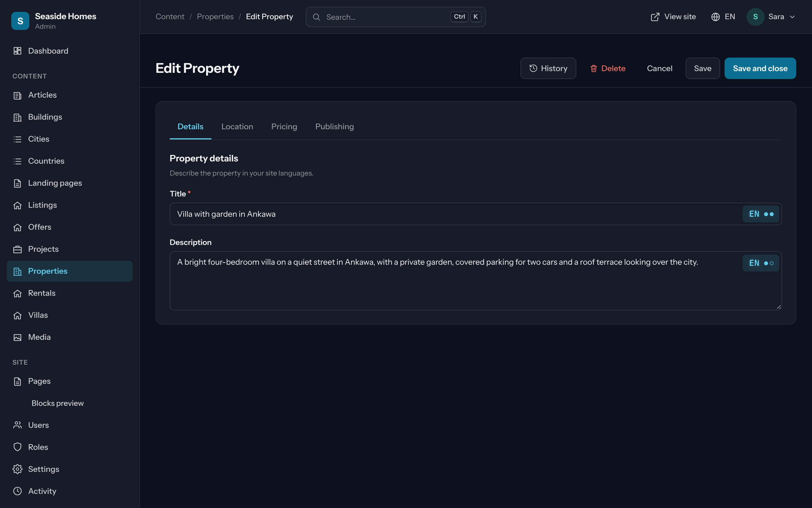This screenshot has height=508, width=812.
Task: Open the Media library
Action: coord(69,337)
